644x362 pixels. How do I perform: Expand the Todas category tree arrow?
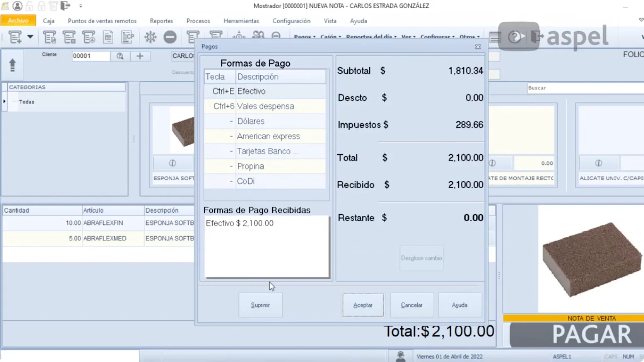[x=5, y=102]
